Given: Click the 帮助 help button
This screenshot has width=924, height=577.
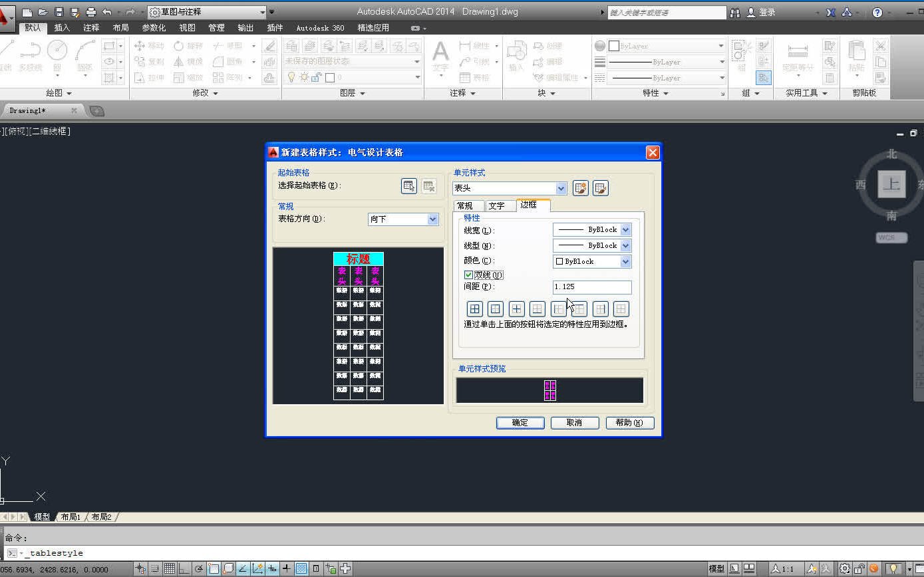Looking at the screenshot, I should 630,423.
